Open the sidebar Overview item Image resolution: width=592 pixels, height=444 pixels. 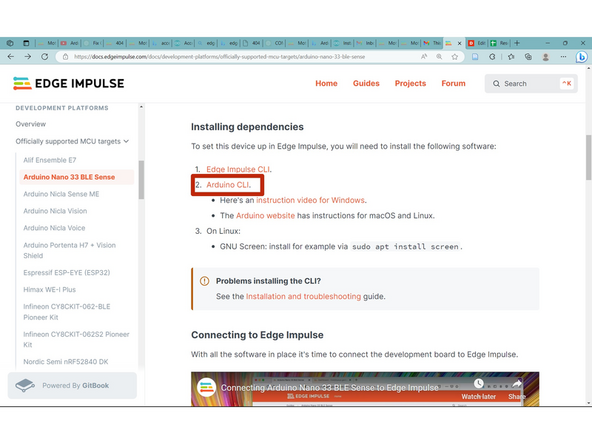point(31,124)
